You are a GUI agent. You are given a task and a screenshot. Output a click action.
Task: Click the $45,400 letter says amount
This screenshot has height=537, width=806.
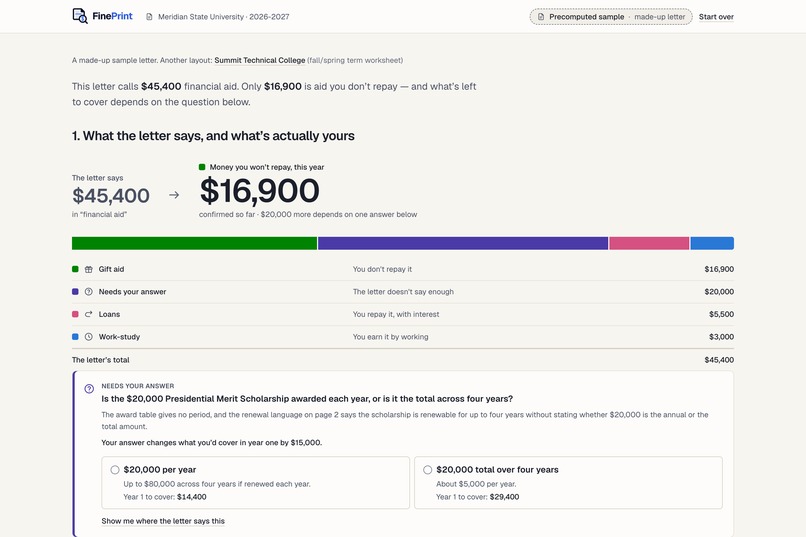[111, 196]
